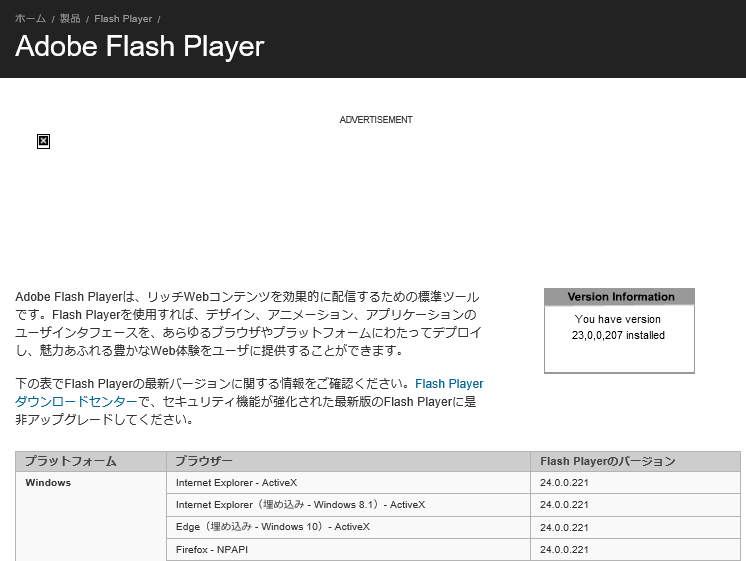
Task: Open the Flash Player breadcrumb link
Action: click(x=123, y=19)
